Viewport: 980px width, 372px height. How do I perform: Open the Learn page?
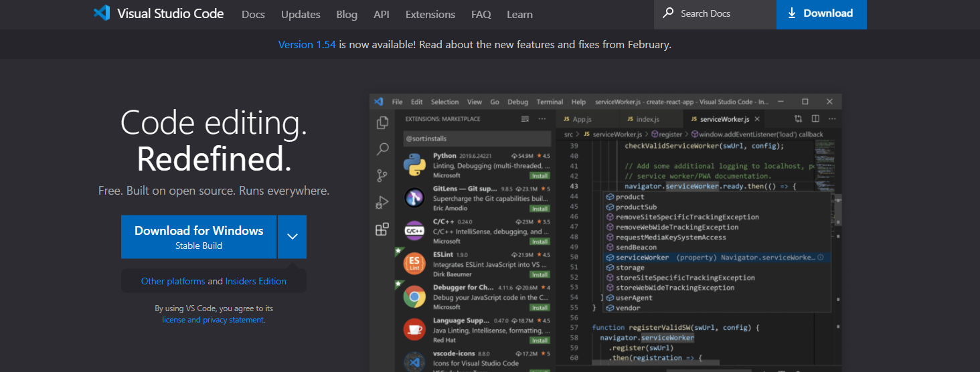[520, 14]
